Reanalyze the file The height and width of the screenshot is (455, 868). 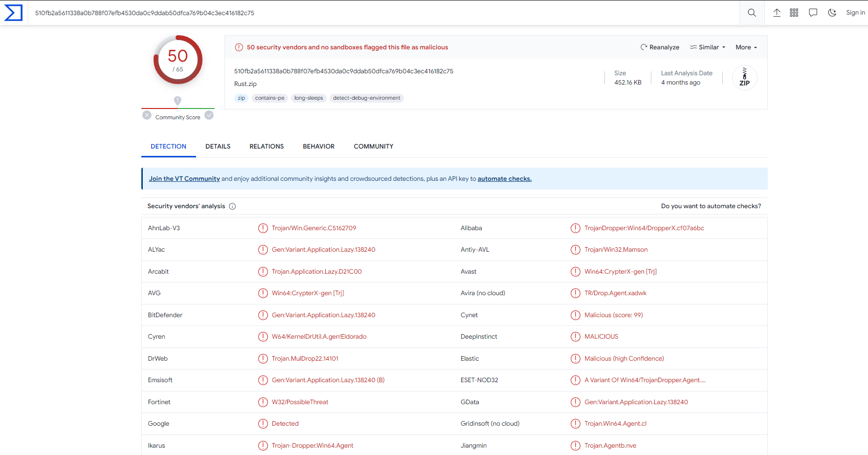pos(660,47)
